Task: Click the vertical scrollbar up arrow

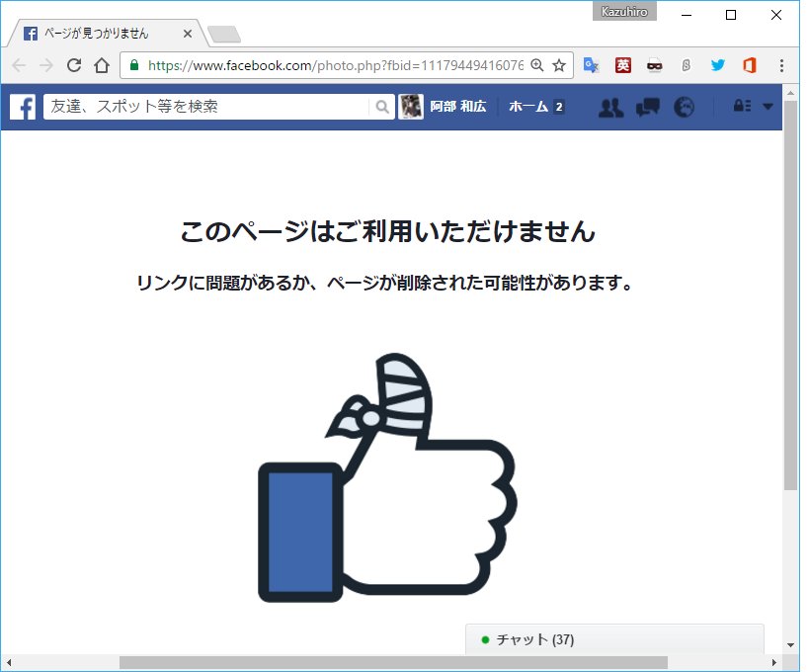Action: click(x=790, y=94)
